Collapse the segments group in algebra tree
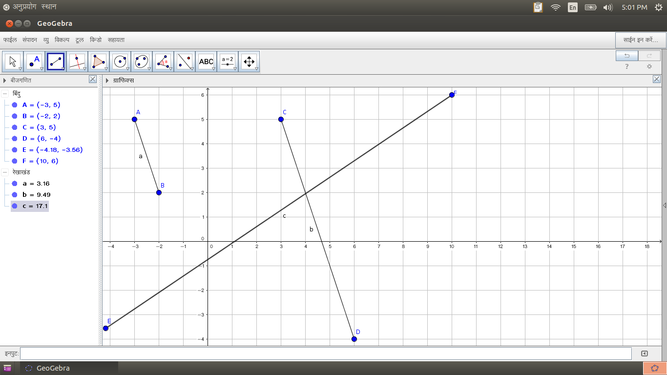 (5, 172)
